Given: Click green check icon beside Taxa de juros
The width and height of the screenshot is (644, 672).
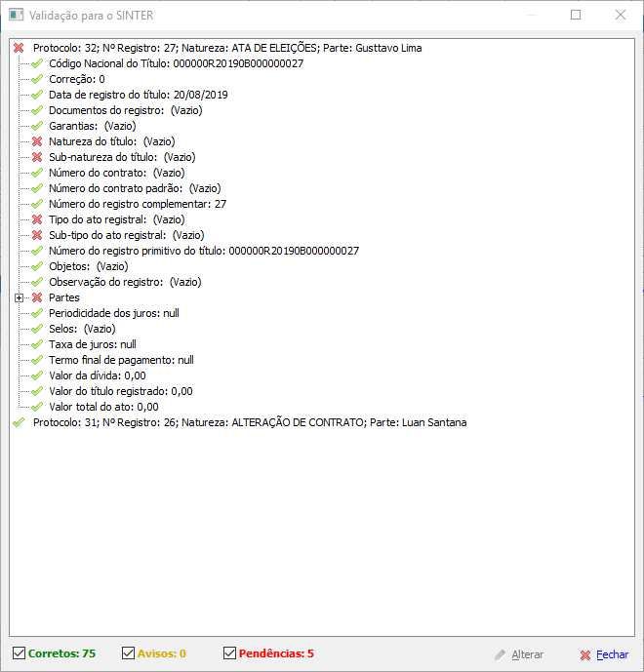Looking at the screenshot, I should 37,344.
